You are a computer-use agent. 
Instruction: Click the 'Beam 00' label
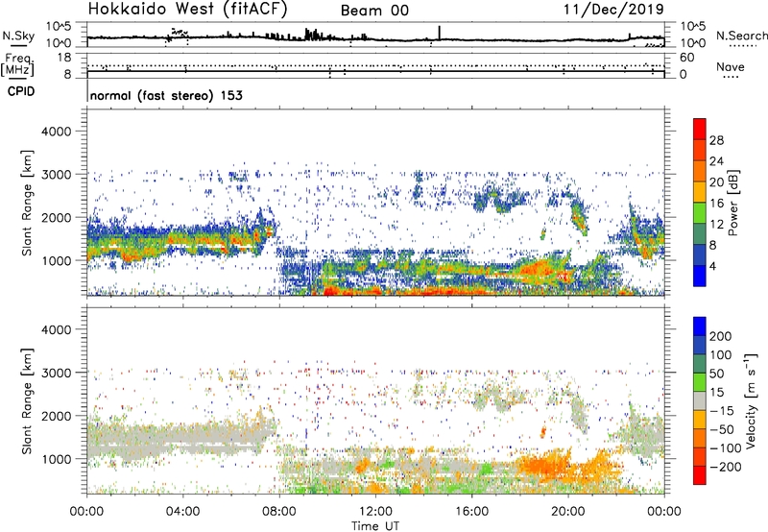click(374, 11)
